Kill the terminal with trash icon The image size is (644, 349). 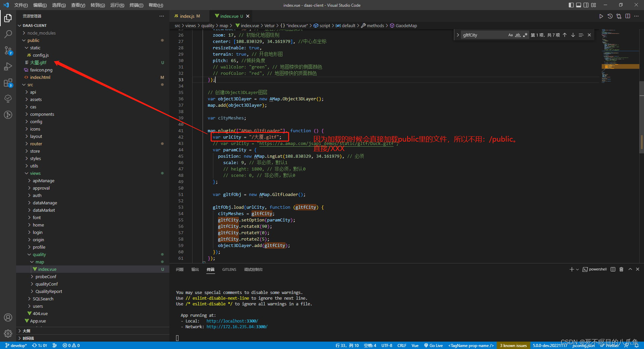[621, 269]
